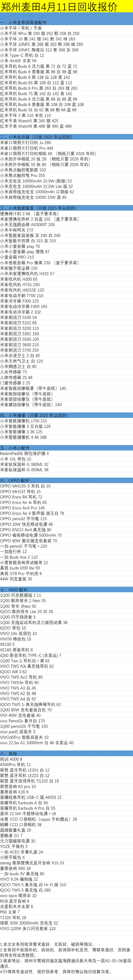Click row 'RedmiPadSE 钢化保护膜 4'
This screenshot has height=980, width=133.
pyautogui.click(x=25, y=453)
